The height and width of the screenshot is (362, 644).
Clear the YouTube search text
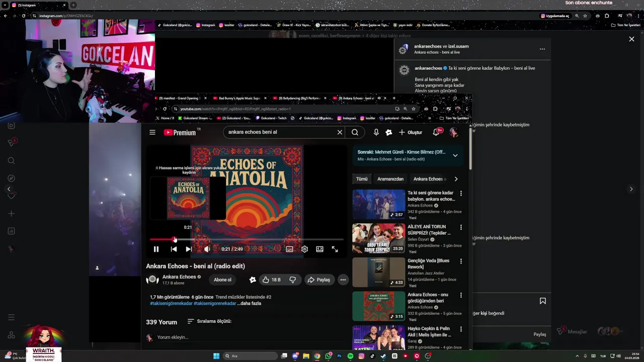pyautogui.click(x=340, y=132)
